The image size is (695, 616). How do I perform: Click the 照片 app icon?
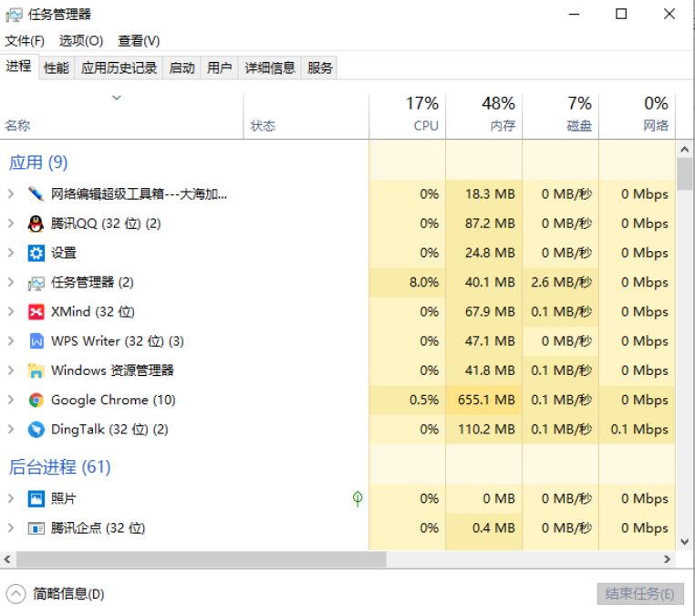[36, 498]
